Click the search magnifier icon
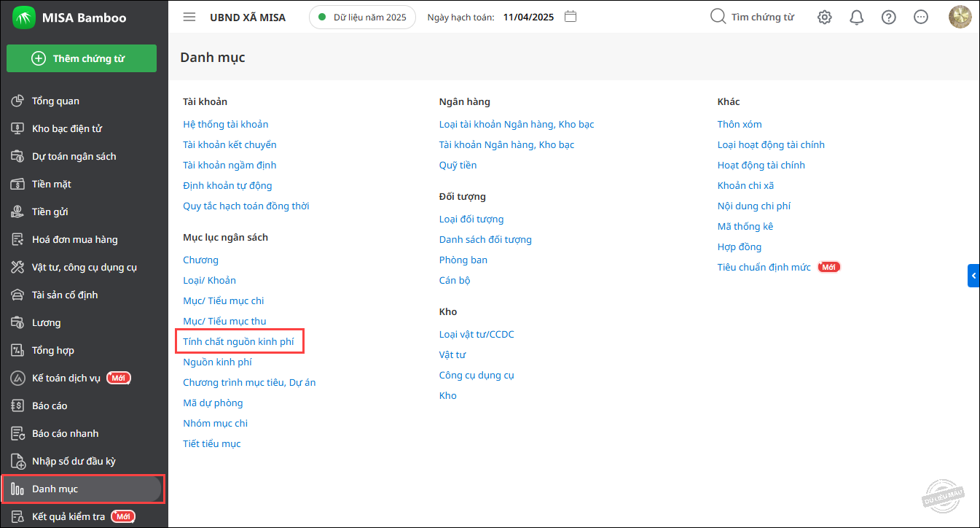 click(x=718, y=16)
